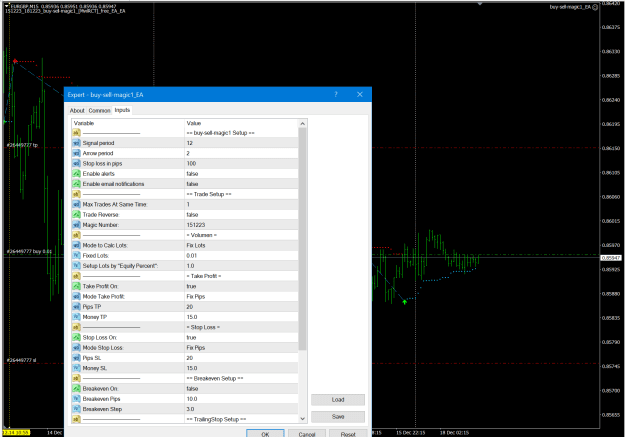Click the Enable email notifications icon
This screenshot has width=625, height=437.
pyautogui.click(x=76, y=184)
